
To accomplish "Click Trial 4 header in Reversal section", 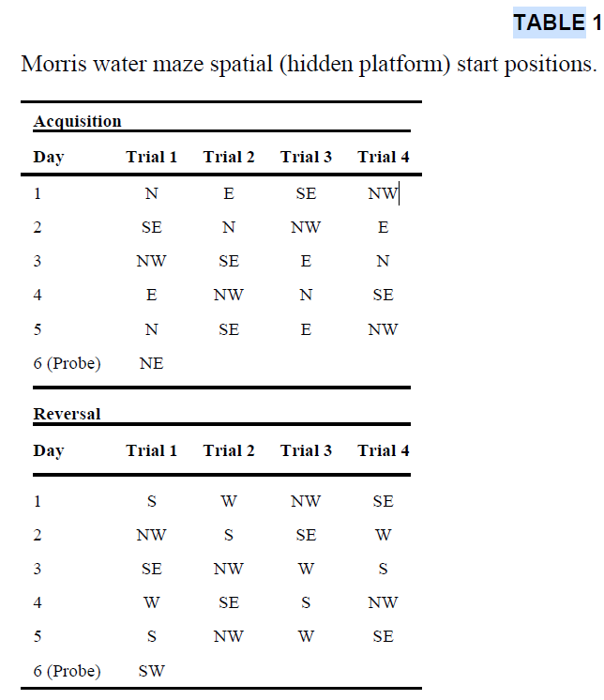I will click(383, 450).
